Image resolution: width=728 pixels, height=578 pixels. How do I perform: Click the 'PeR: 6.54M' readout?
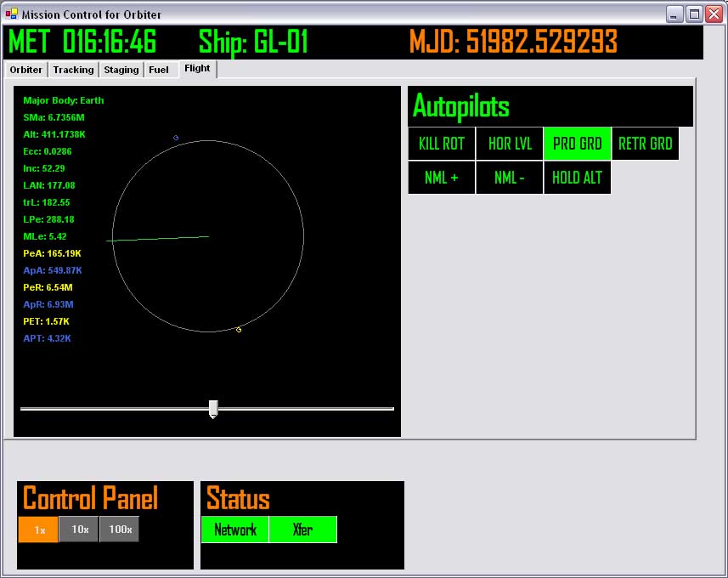(48, 287)
